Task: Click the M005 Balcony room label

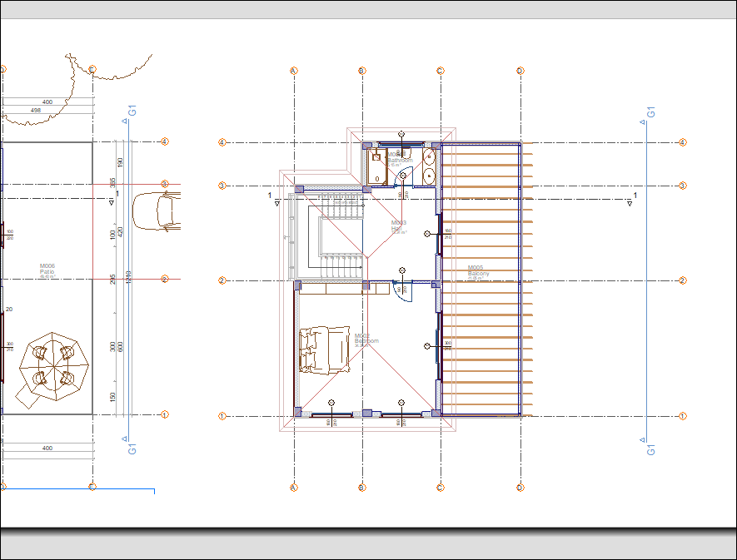Action: [x=479, y=272]
